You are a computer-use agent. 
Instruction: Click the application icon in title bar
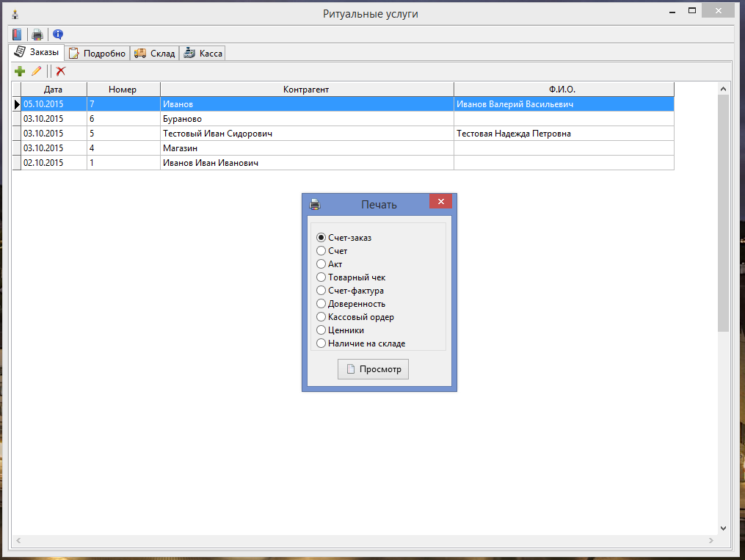tap(15, 14)
